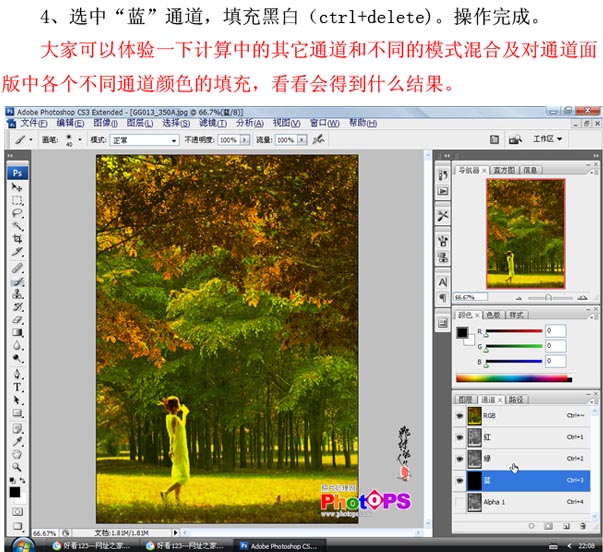Expand the toolbox panel arrows

click(x=10, y=156)
